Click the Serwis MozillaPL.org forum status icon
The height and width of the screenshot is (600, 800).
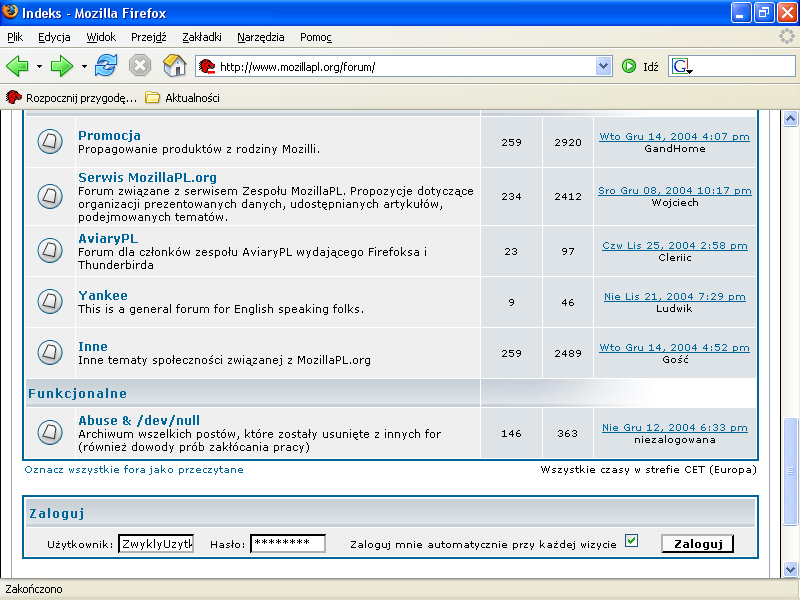(50, 196)
